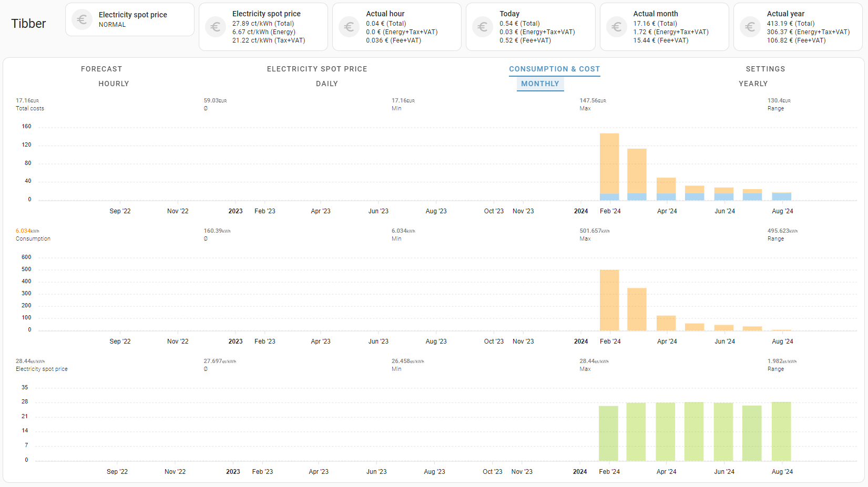Click the 26.458 ct/kWh Min price value
This screenshot has height=487, width=868.
pos(407,361)
